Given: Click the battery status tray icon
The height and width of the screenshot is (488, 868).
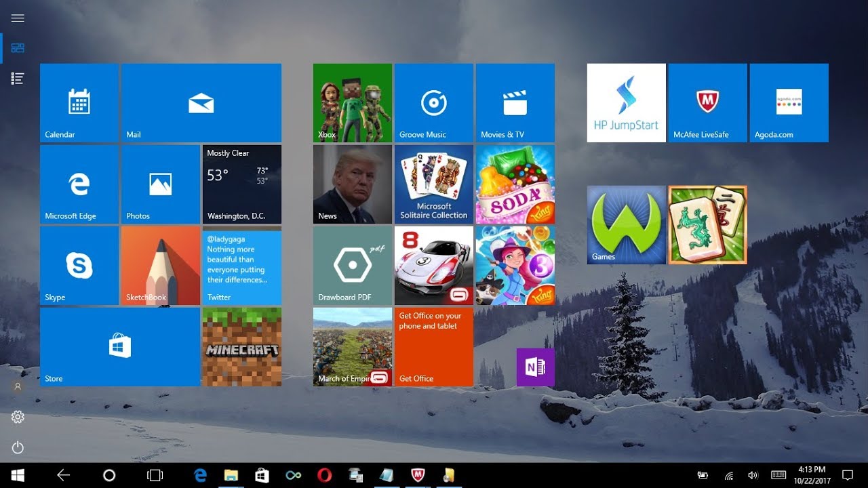Looking at the screenshot, I should click(x=703, y=475).
